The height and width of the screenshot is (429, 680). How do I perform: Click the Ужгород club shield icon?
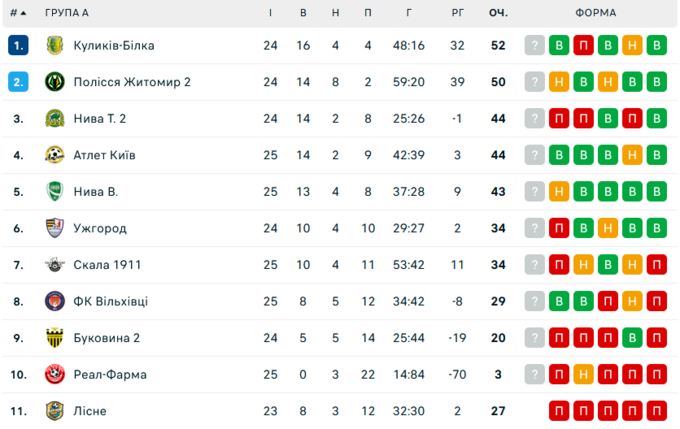tap(55, 228)
